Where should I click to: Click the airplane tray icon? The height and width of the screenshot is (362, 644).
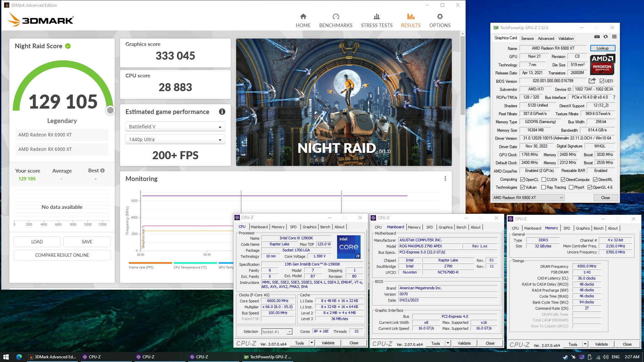pyautogui.click(x=574, y=357)
